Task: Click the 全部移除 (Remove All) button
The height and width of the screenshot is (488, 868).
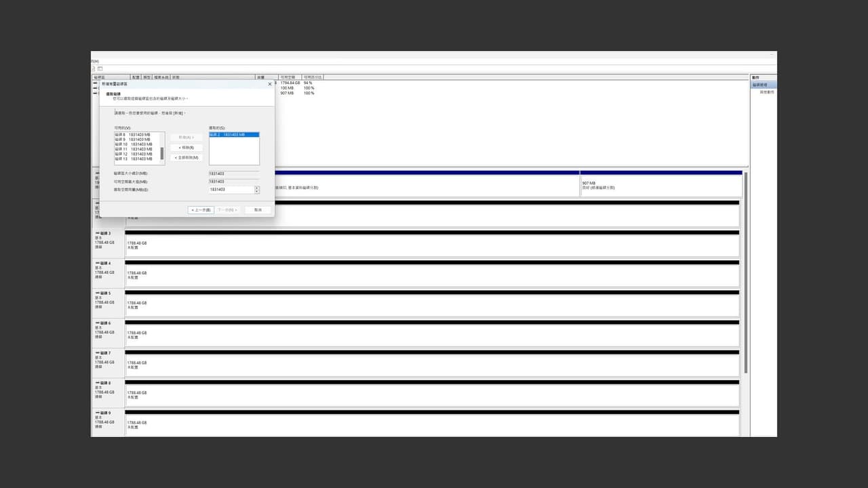Action: tap(186, 157)
